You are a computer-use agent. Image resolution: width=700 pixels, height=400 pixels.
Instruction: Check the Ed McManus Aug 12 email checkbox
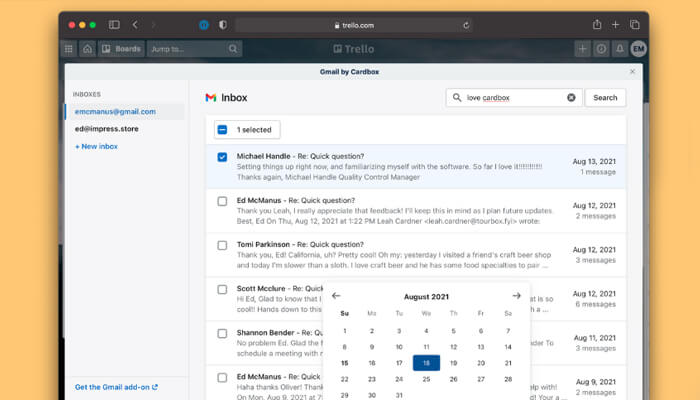[x=222, y=201]
